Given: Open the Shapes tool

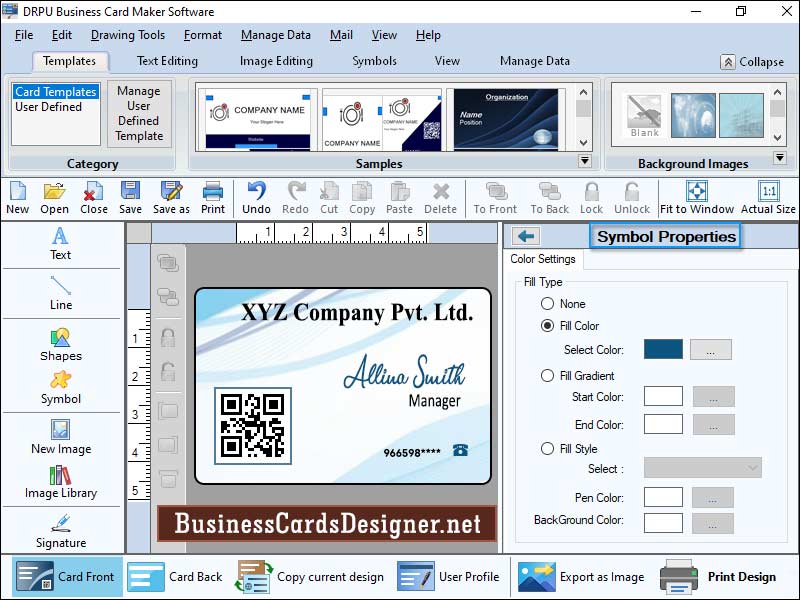Looking at the screenshot, I should pyautogui.click(x=60, y=348).
